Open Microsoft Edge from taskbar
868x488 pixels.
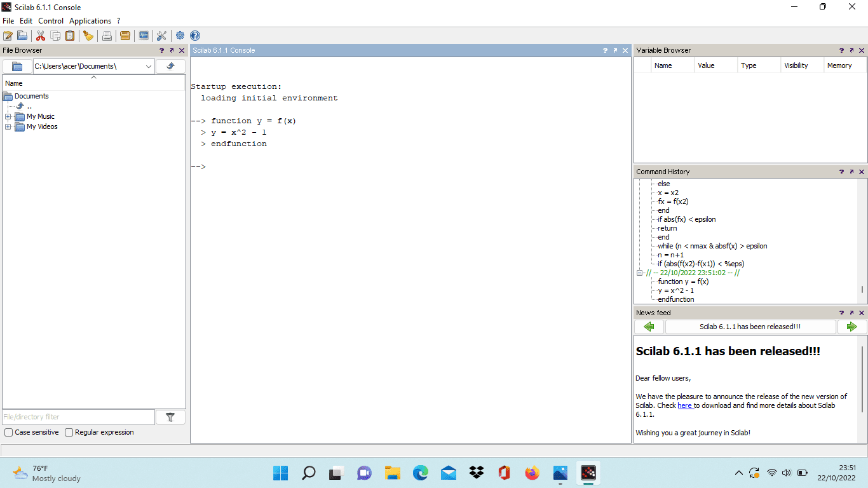420,473
